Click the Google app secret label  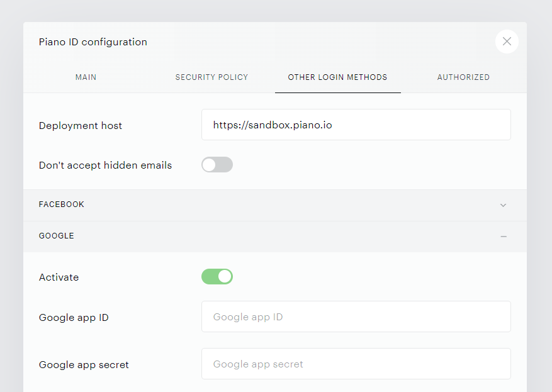84,365
